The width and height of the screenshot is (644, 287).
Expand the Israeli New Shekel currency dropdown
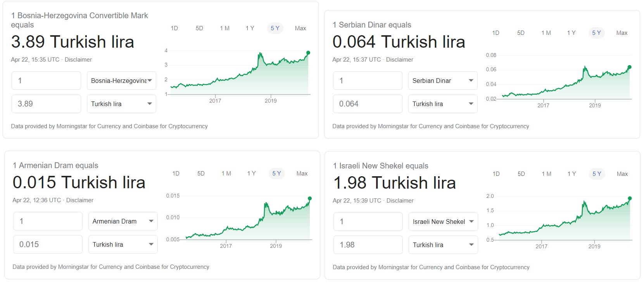point(443,222)
